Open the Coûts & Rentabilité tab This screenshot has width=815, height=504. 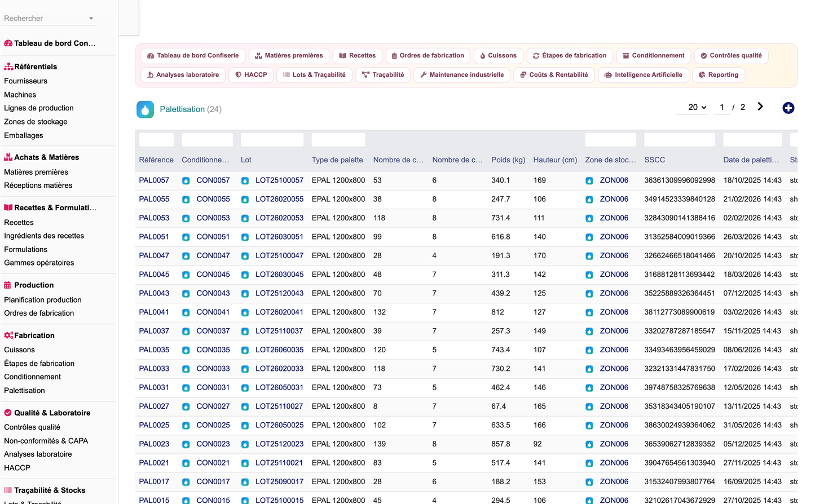click(554, 74)
